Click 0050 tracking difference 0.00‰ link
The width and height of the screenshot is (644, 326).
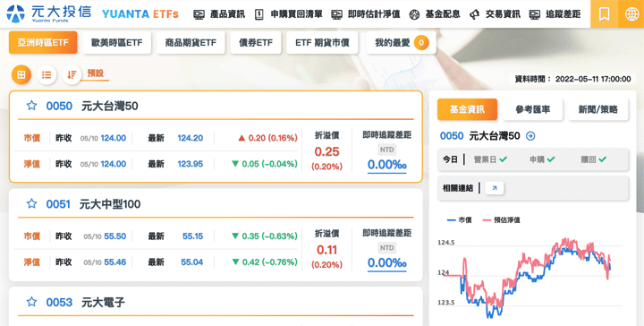pyautogui.click(x=387, y=165)
